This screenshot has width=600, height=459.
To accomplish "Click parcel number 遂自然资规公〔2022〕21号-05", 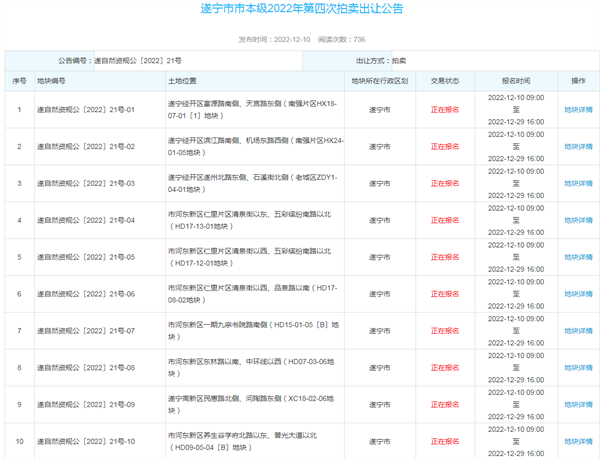I will point(86,257).
